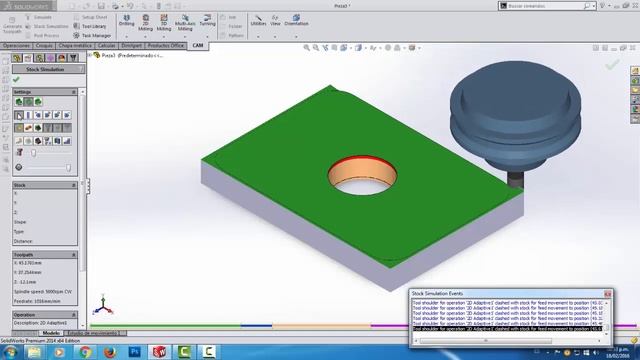Click the 2D Milling icon
640x360 pixels.
[x=145, y=22]
